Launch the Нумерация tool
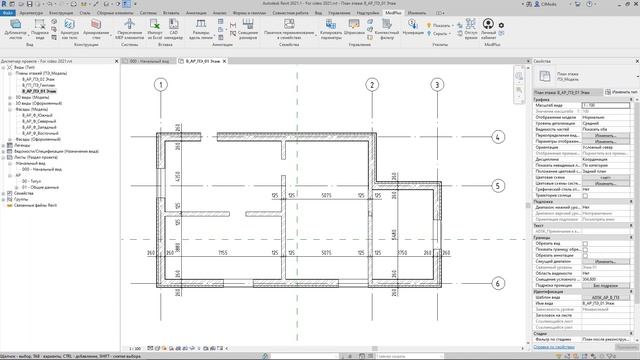The height and width of the screenshot is (360, 640). pos(413,27)
